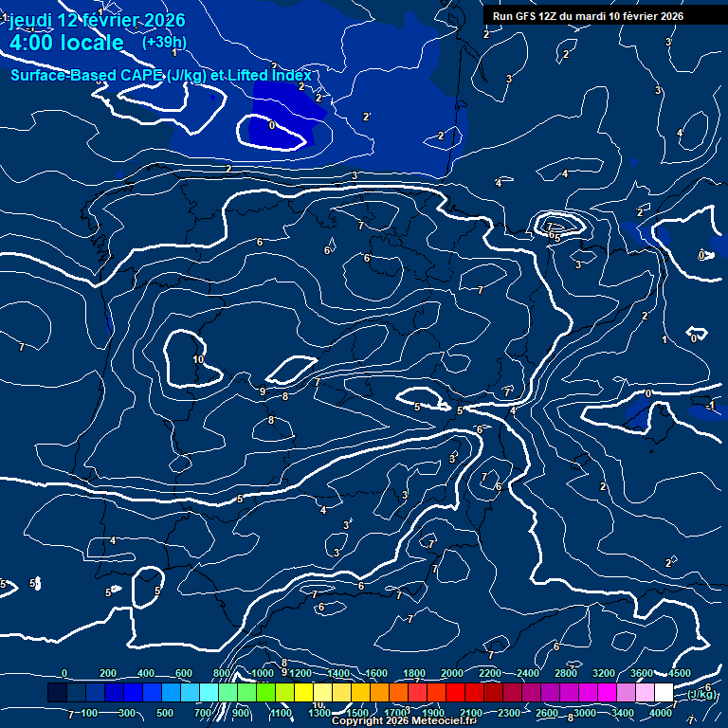This screenshot has height=728, width=728.
Task: Click the magenta 3200 J/kg legend swatch
Action: pyautogui.click(x=607, y=693)
